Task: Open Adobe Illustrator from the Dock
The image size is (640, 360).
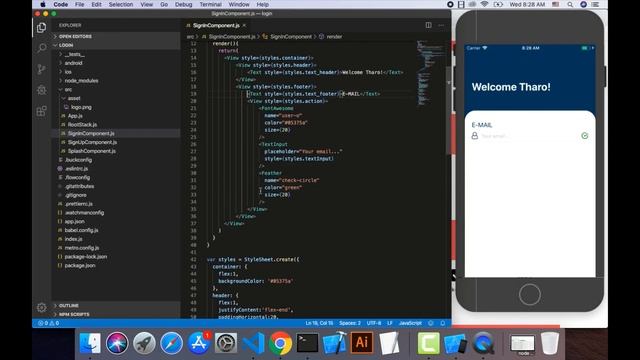Action: click(x=362, y=343)
